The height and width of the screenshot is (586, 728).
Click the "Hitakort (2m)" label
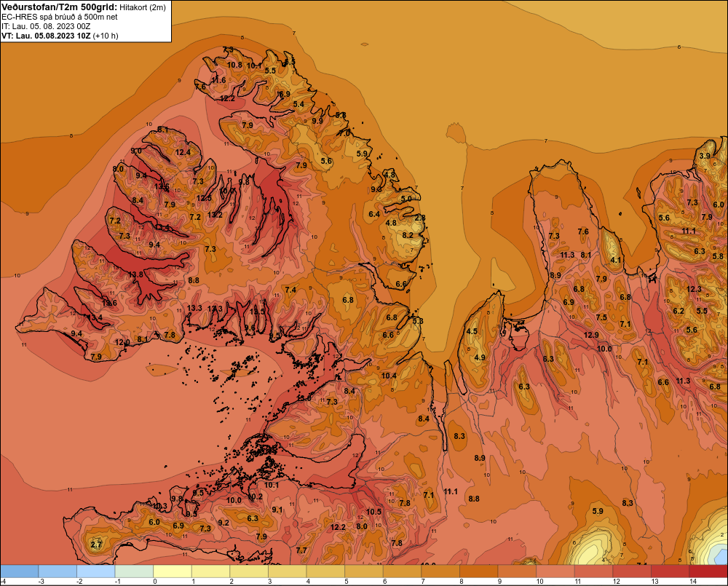coord(142,7)
